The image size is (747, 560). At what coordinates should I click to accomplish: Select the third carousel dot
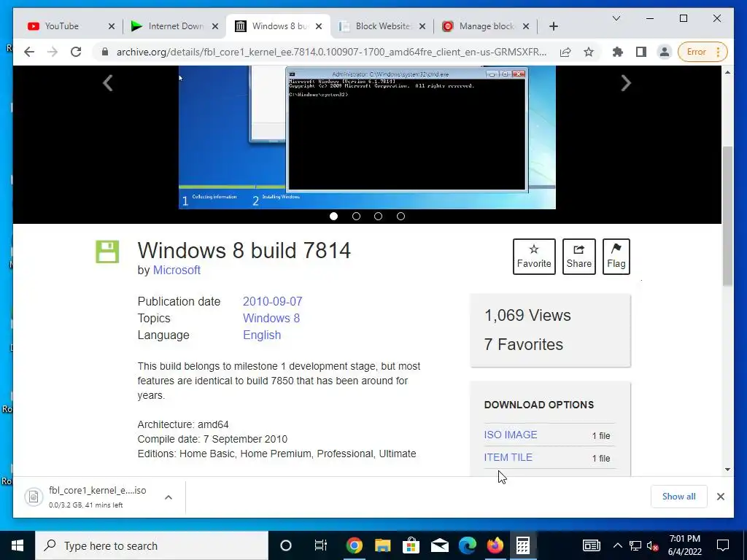(x=379, y=216)
